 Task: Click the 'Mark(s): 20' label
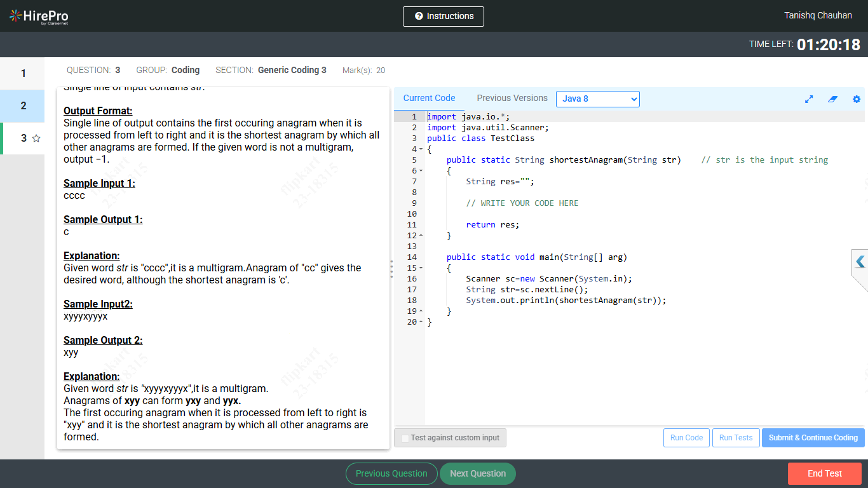pos(363,71)
